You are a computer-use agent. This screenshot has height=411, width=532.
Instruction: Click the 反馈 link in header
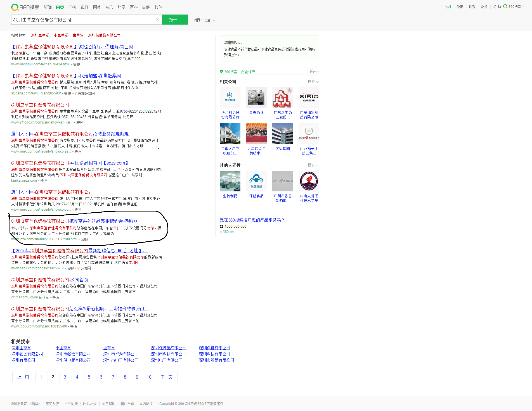click(460, 7)
